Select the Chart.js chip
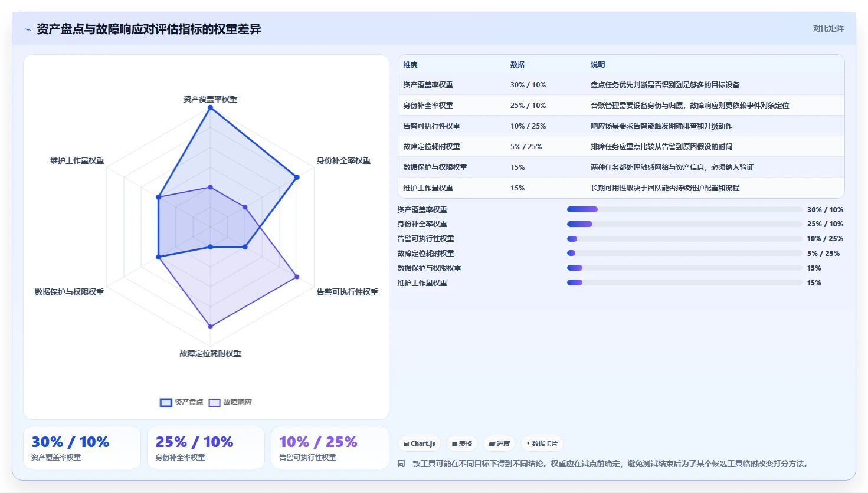 420,443
